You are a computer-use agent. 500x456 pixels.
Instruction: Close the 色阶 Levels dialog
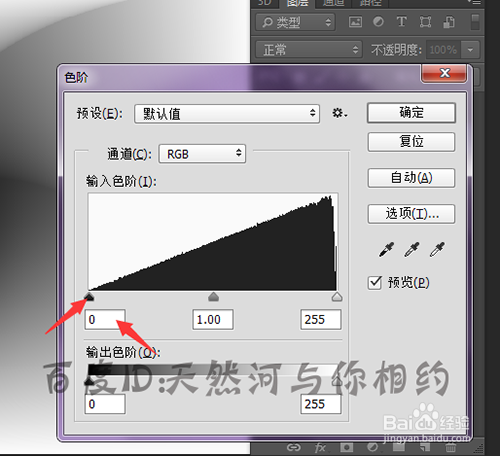(x=444, y=73)
